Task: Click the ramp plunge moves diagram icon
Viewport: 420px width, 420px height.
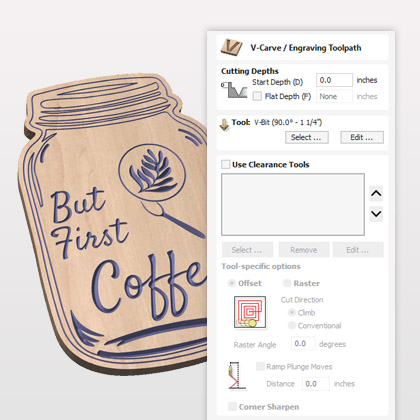Action: pyautogui.click(x=237, y=376)
